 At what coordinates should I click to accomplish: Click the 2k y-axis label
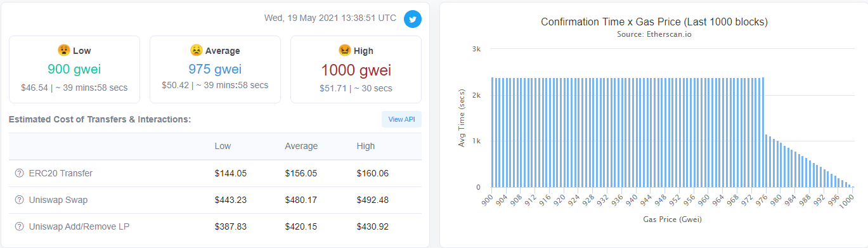click(x=476, y=95)
